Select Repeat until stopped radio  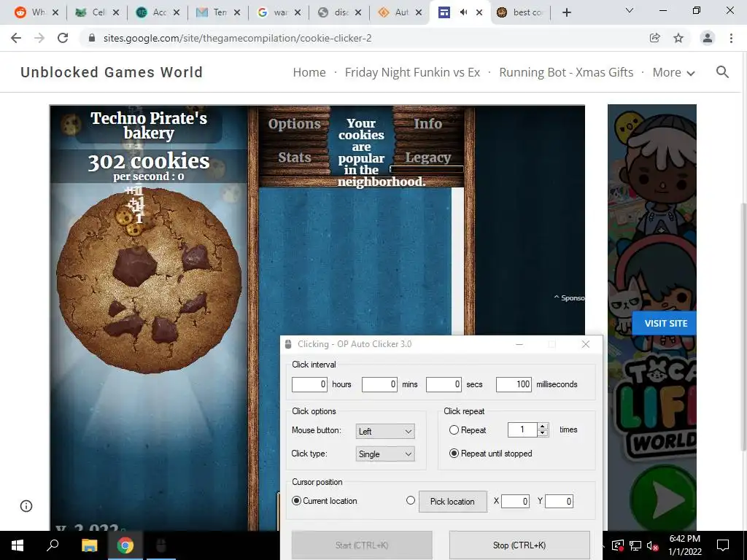click(454, 454)
